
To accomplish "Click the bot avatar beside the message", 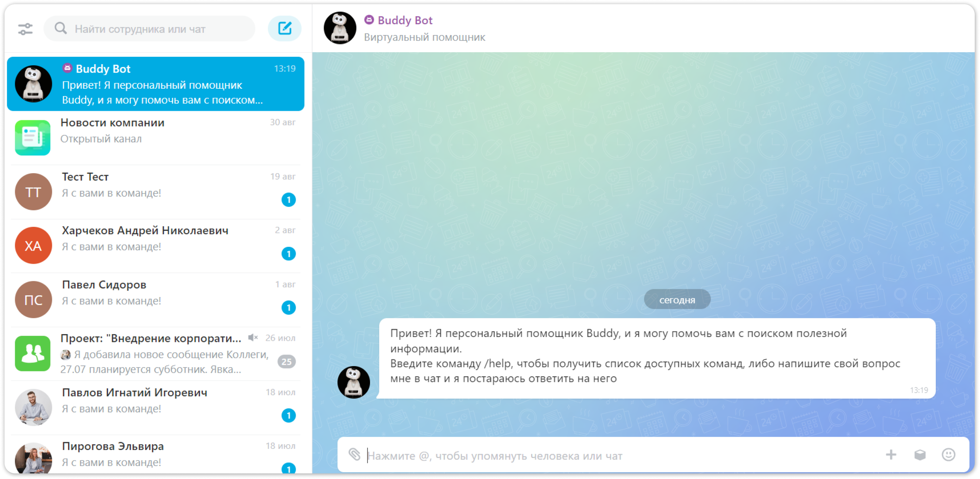I will (354, 383).
